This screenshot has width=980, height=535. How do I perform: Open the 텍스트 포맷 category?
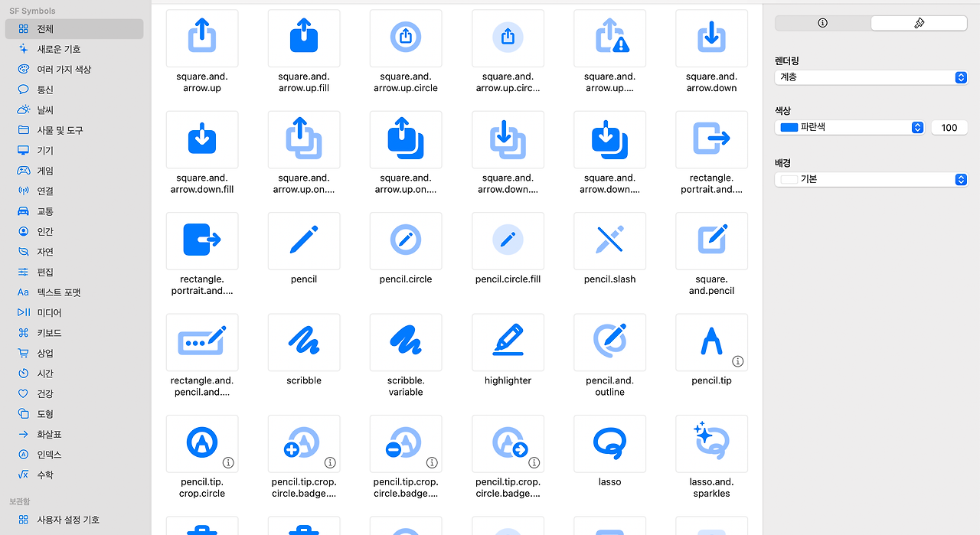point(74,292)
